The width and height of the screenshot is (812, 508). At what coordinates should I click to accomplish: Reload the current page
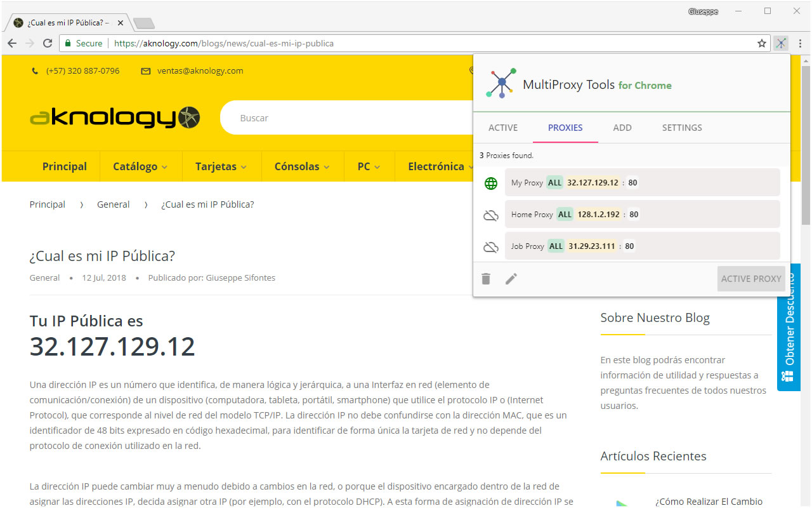click(48, 43)
